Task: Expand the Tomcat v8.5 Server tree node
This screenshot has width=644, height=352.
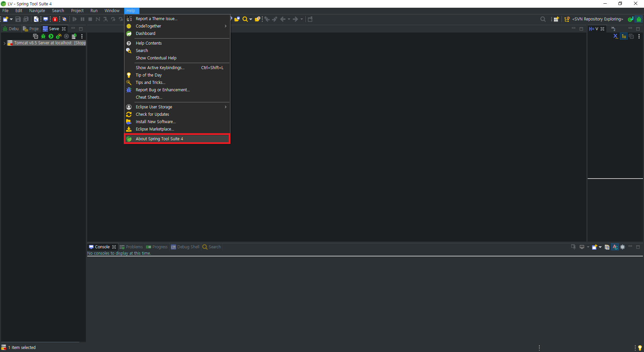Action: pos(4,43)
